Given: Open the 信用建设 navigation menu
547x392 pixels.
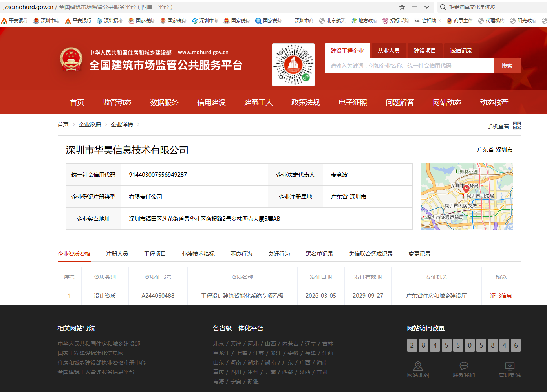Looking at the screenshot, I should [212, 103].
